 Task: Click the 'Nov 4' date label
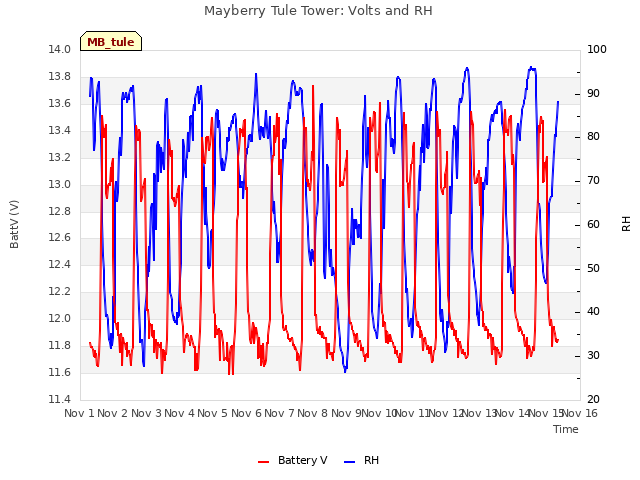click(180, 413)
